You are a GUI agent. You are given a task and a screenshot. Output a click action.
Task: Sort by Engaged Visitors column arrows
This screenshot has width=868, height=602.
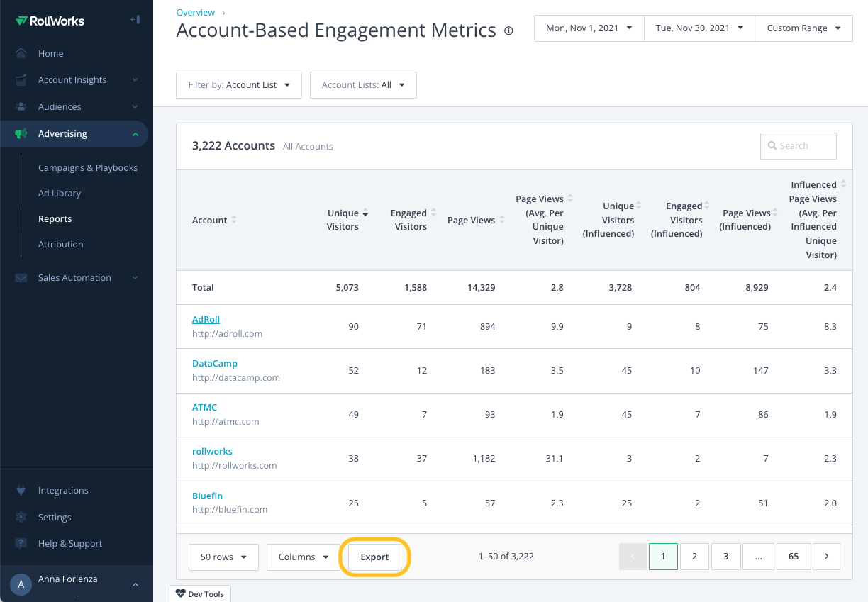(x=433, y=213)
